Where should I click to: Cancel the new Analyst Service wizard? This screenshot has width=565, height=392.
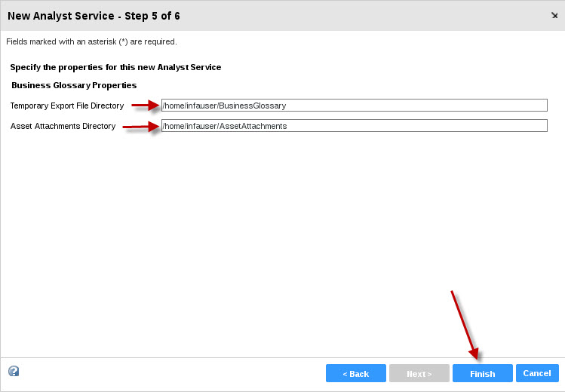point(537,373)
